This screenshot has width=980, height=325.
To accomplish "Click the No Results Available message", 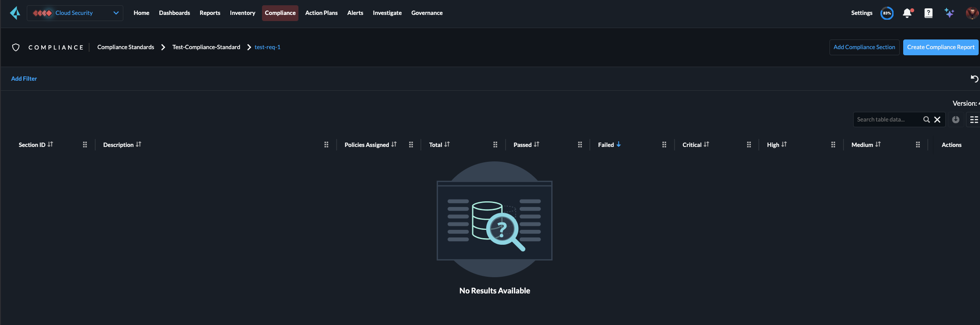I will (x=495, y=291).
